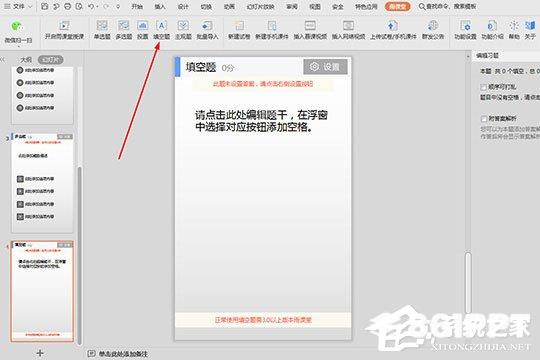Viewport: 540px width, 360px height.
Task: Open the 插入 ribbon tab
Action: click(x=160, y=7)
